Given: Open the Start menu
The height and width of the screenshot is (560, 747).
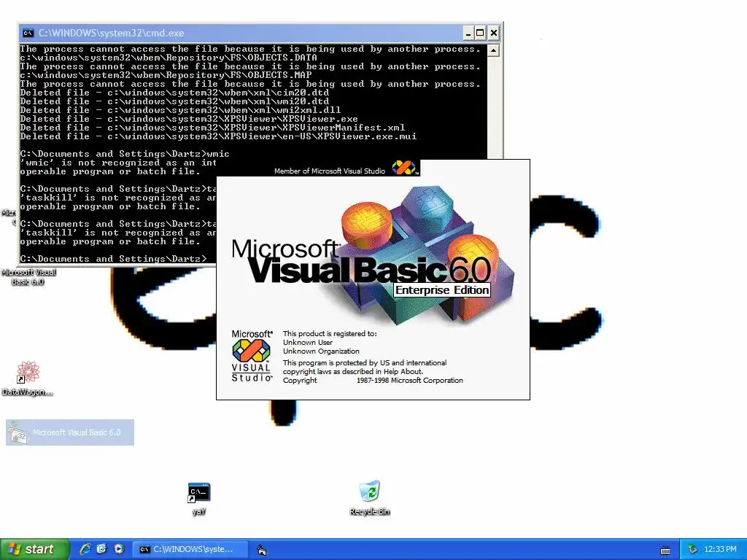Looking at the screenshot, I should click(x=34, y=549).
